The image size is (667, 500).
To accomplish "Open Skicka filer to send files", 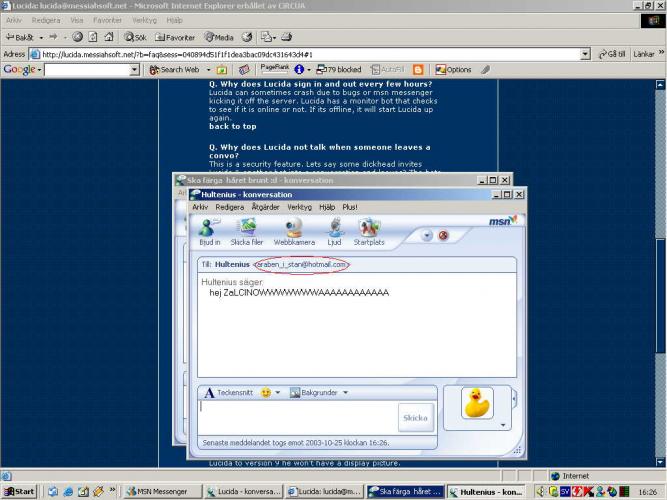I will coord(246,232).
